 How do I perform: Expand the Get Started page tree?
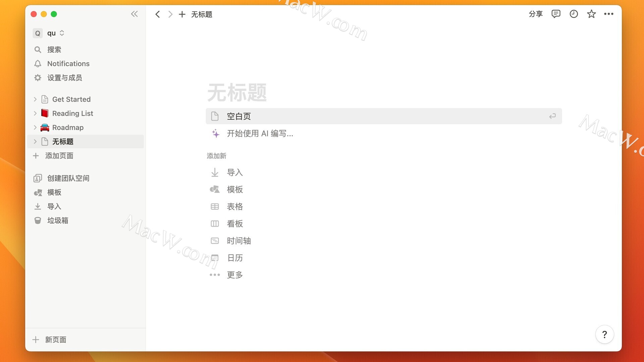click(35, 99)
